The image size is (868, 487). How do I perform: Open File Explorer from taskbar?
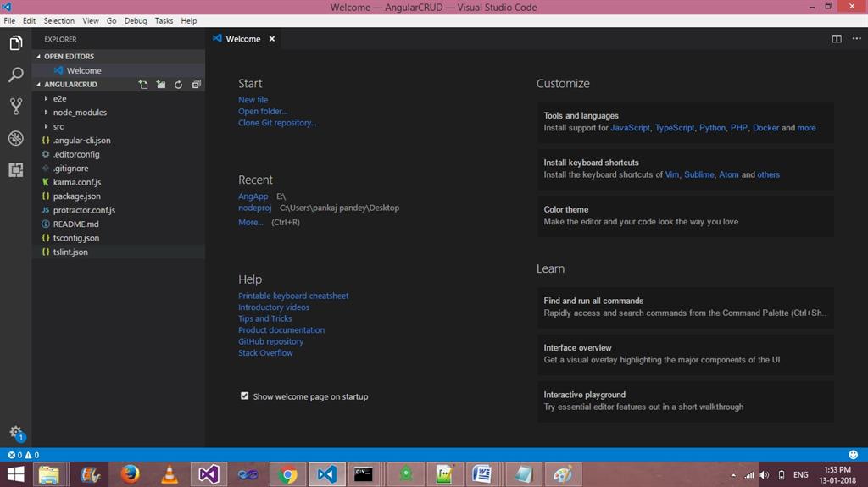[50, 474]
